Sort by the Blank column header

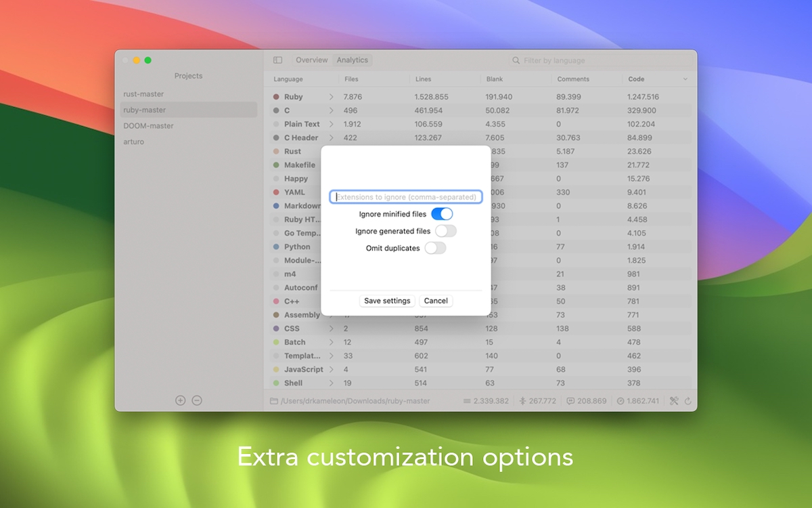tap(494, 79)
